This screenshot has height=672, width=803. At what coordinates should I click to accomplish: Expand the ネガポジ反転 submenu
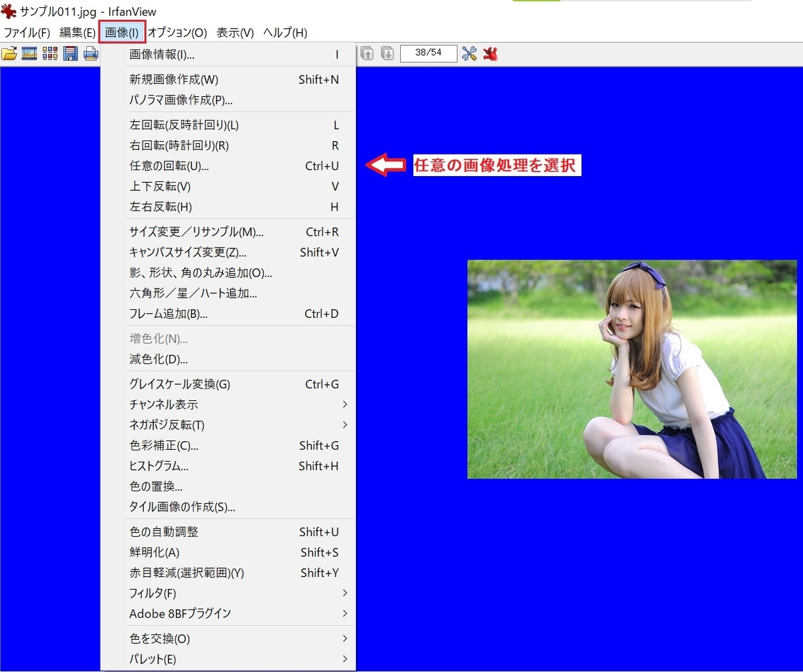point(167,424)
